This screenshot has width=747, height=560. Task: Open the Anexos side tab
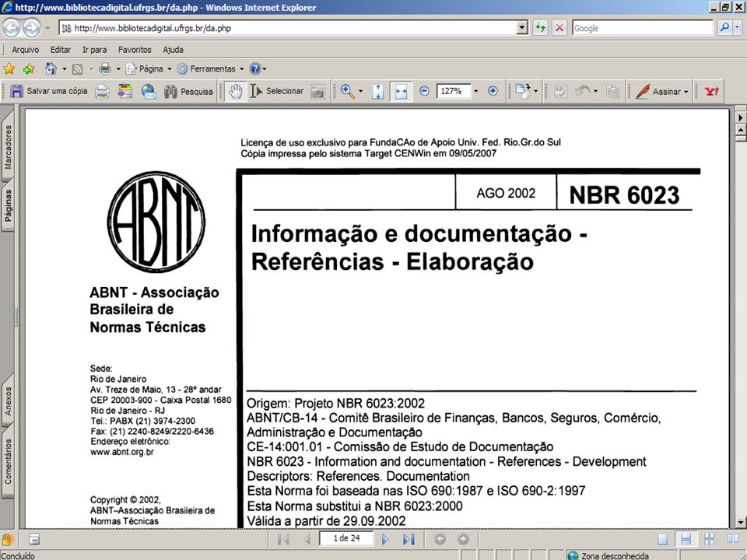(8, 401)
